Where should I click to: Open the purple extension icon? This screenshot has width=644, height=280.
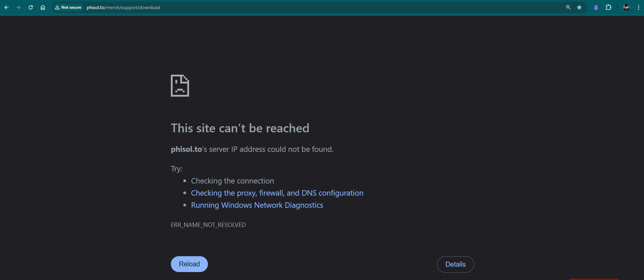596,7
